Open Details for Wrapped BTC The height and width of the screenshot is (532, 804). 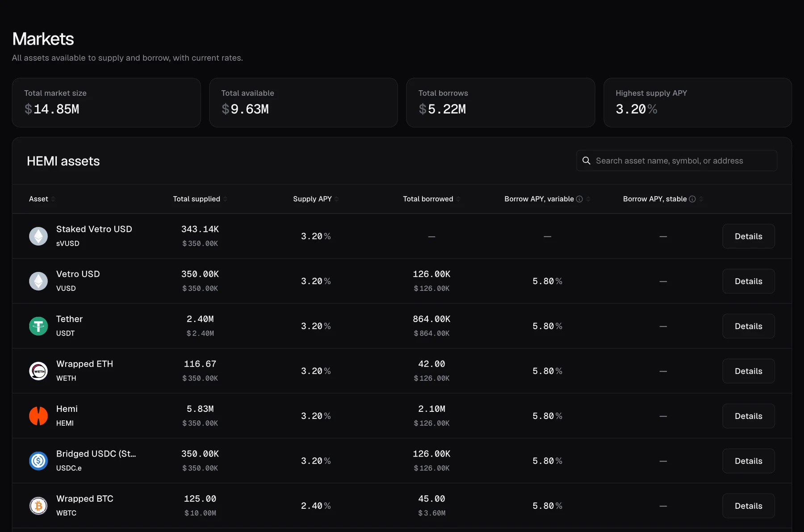tap(749, 506)
